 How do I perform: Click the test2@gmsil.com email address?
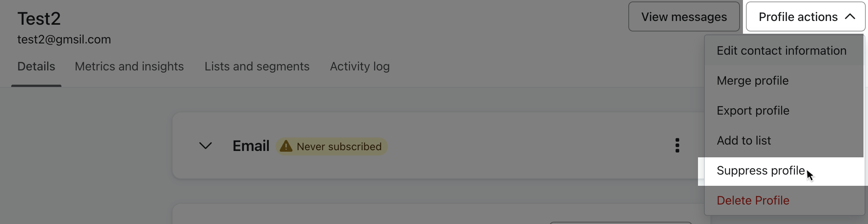[x=64, y=39]
